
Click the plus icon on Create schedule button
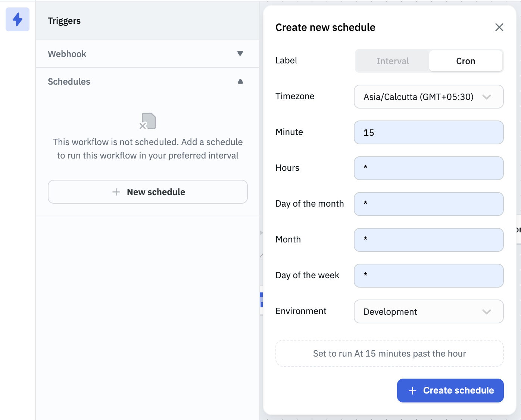click(412, 390)
